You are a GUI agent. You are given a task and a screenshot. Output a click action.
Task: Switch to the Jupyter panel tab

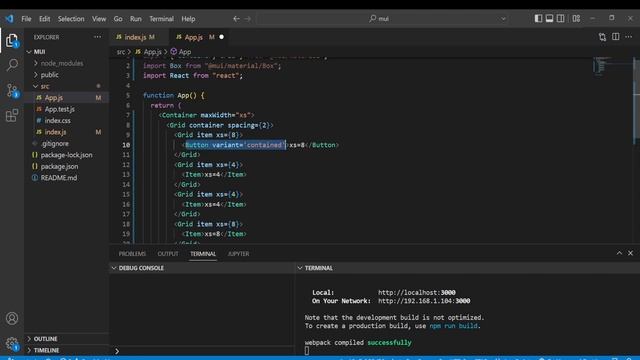238,253
